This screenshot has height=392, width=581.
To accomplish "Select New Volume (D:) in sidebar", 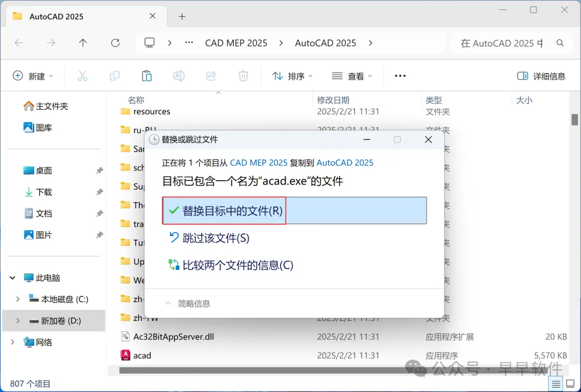I will [55, 320].
